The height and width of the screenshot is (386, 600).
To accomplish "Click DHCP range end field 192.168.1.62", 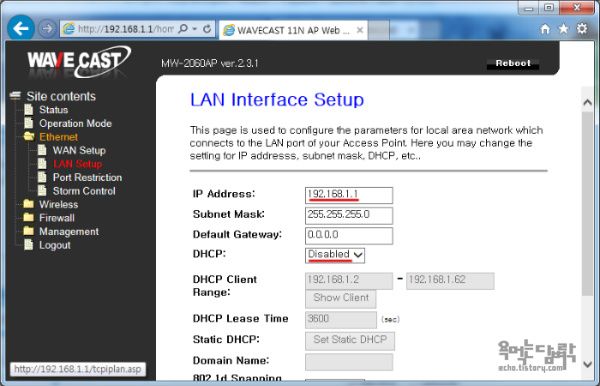I will (450, 281).
